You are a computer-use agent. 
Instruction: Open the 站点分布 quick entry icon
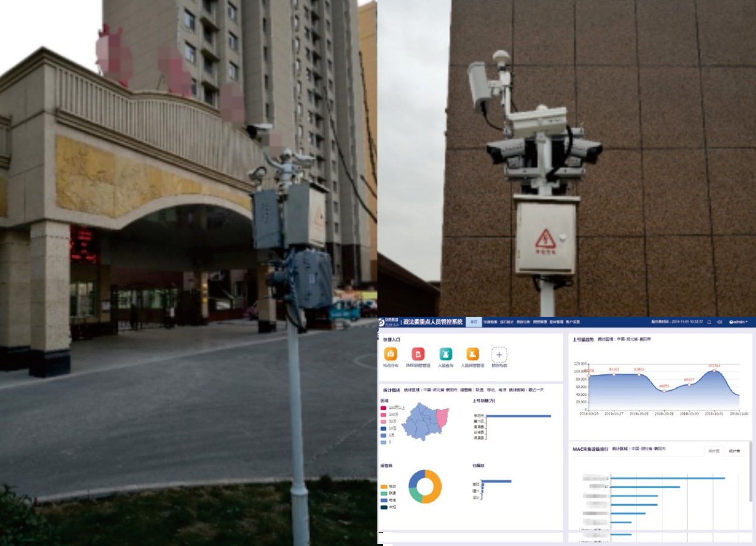pos(391,354)
